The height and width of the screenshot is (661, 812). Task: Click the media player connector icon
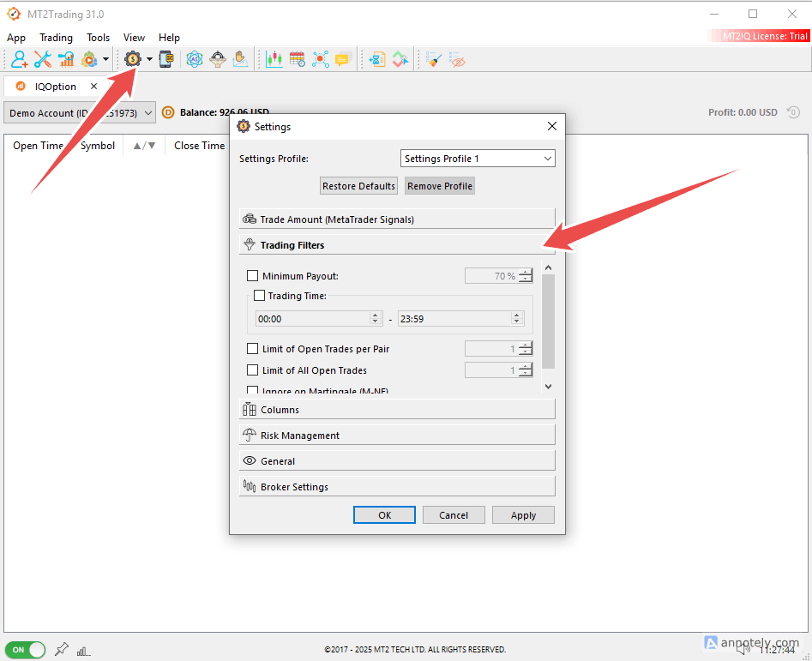coord(89,59)
